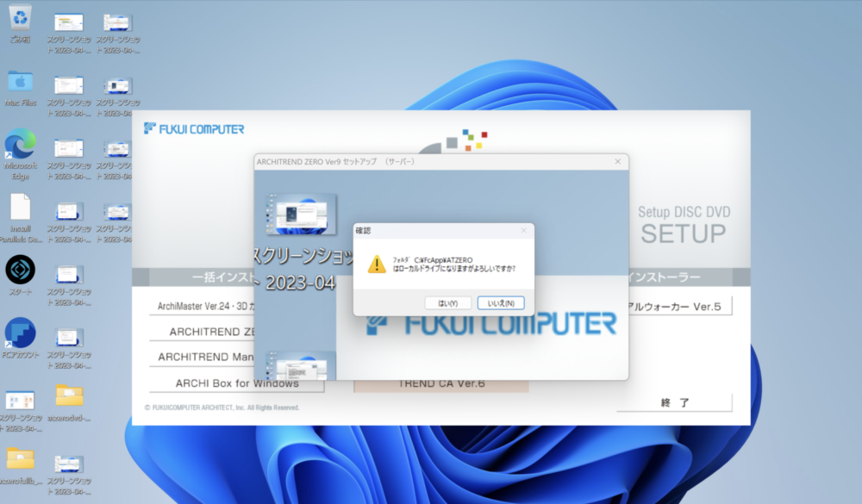Click the warning triangle icon in dialog
This screenshot has height=504, width=862.
pos(377,264)
